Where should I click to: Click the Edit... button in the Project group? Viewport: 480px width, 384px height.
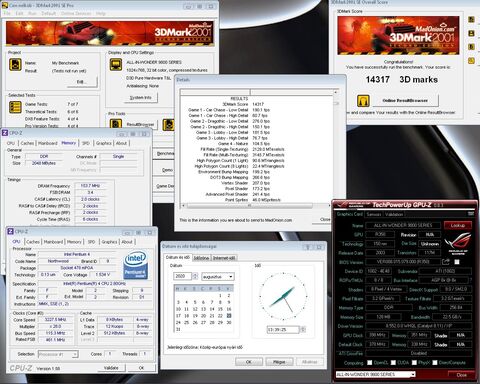[x=82, y=82]
